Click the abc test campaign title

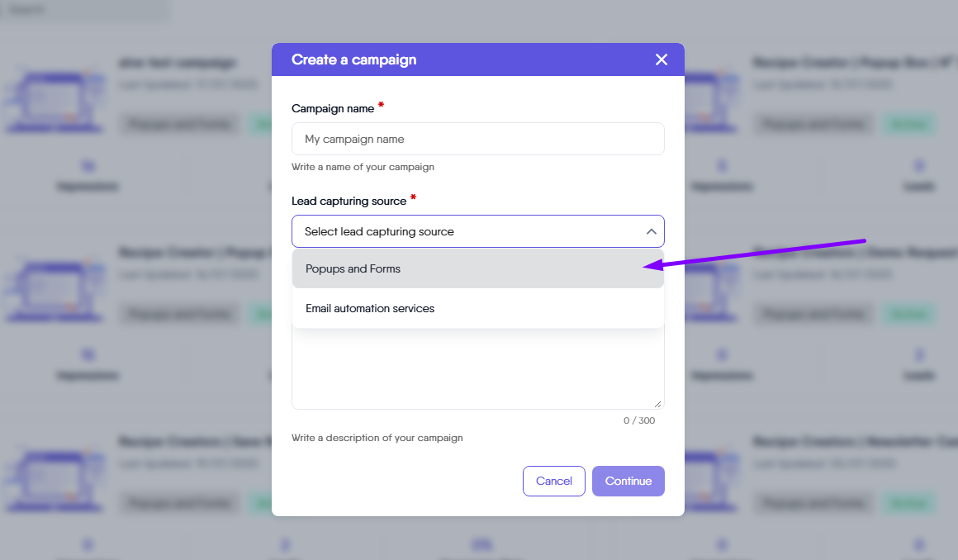pos(178,63)
